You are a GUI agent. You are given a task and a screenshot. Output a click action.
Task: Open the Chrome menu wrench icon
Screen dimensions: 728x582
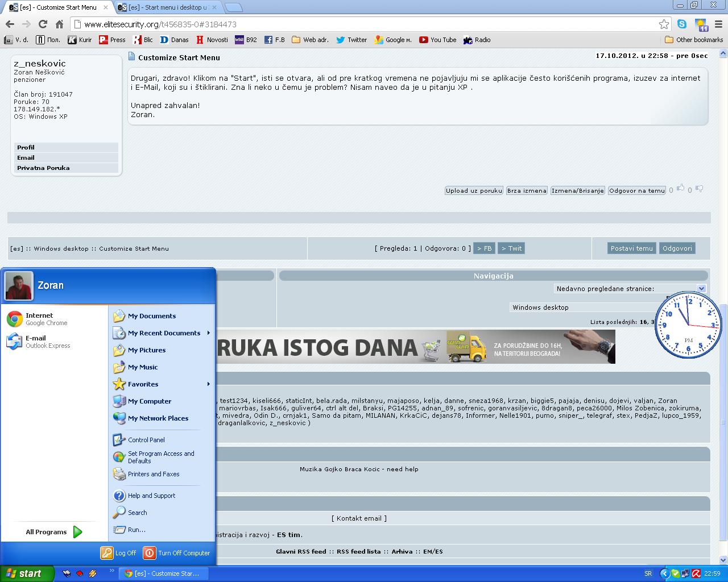(719, 24)
